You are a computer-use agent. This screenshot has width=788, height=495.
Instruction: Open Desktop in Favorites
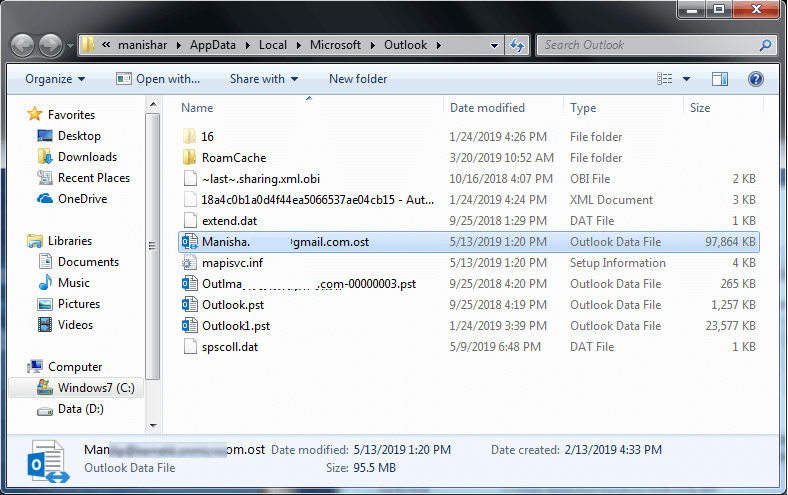tap(79, 136)
